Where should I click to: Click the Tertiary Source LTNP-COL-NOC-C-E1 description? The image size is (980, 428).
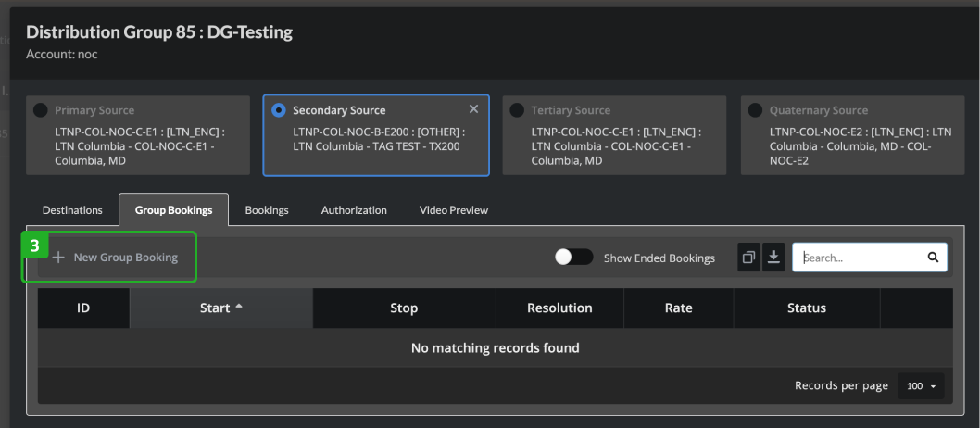pyautogui.click(x=616, y=146)
